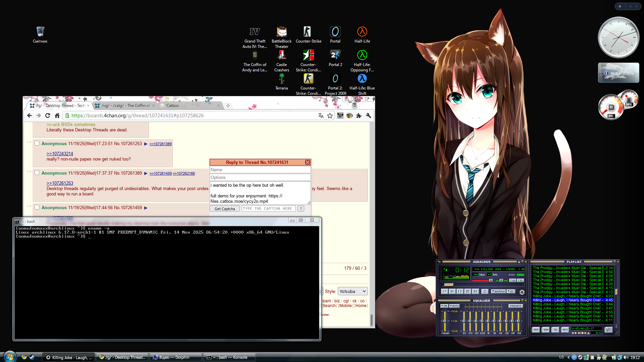Pause playback in Audacious
The image size is (644, 362).
pos(460,292)
